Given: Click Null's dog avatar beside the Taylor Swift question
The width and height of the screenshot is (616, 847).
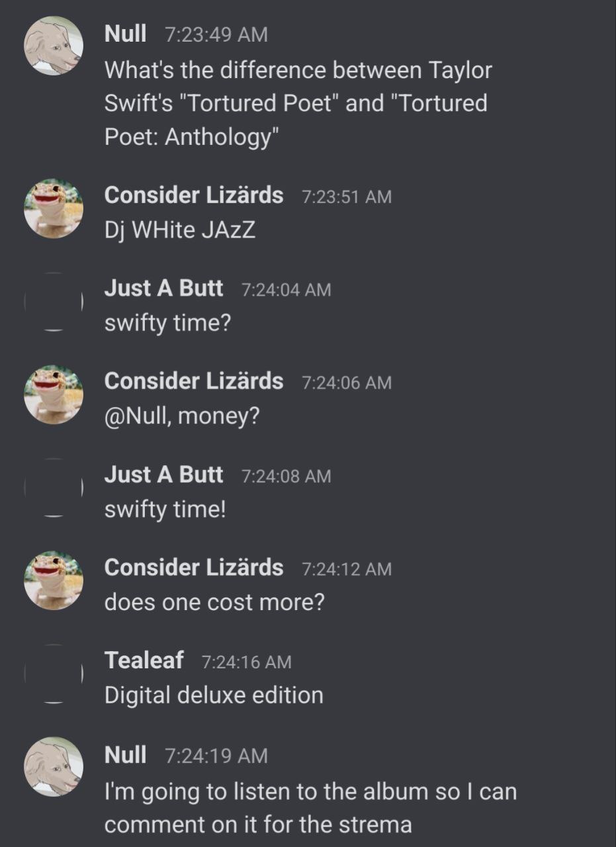Looking at the screenshot, I should click(x=54, y=46).
